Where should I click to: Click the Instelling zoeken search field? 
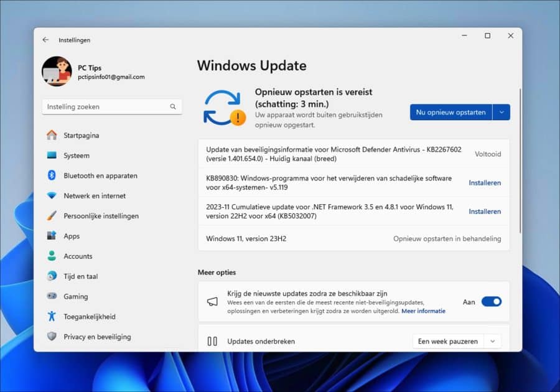(x=100, y=106)
